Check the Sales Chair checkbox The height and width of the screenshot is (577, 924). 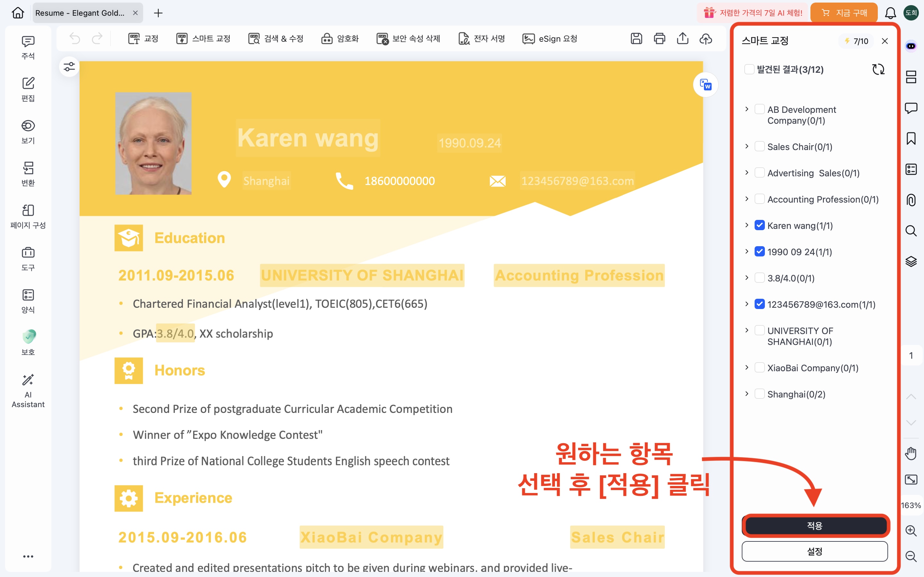759,146
